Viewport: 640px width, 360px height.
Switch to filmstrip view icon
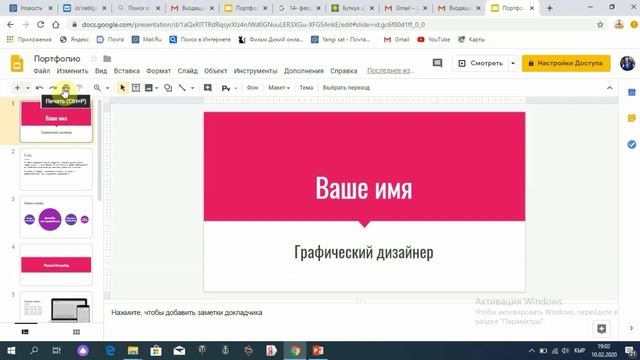(x=25, y=332)
